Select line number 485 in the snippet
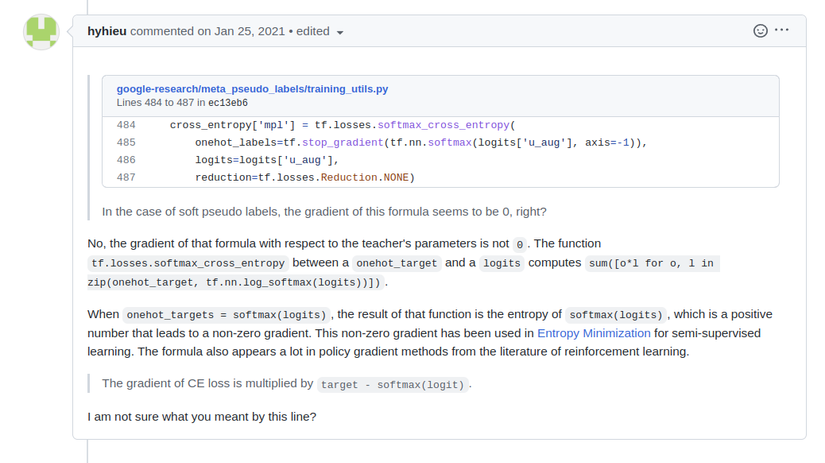Screen dimensions: 825x463 [x=126, y=143]
